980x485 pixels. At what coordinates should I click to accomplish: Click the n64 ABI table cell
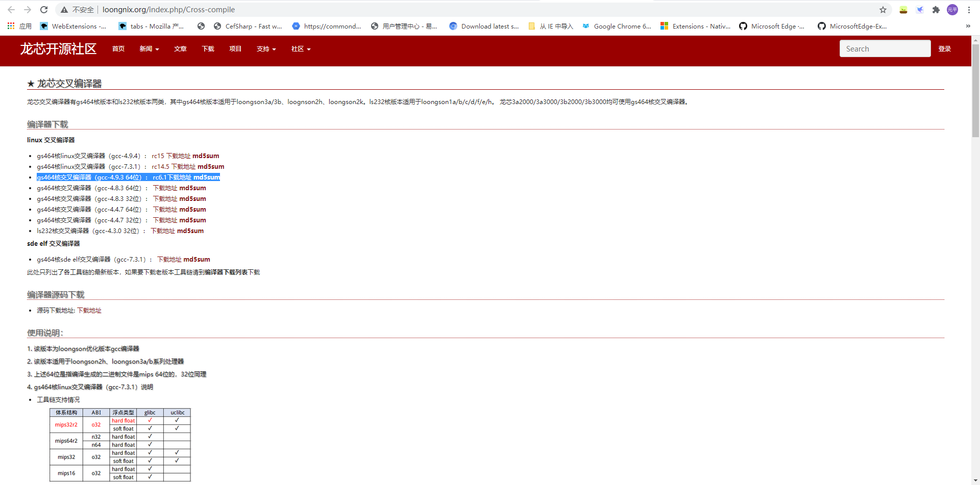coord(96,445)
